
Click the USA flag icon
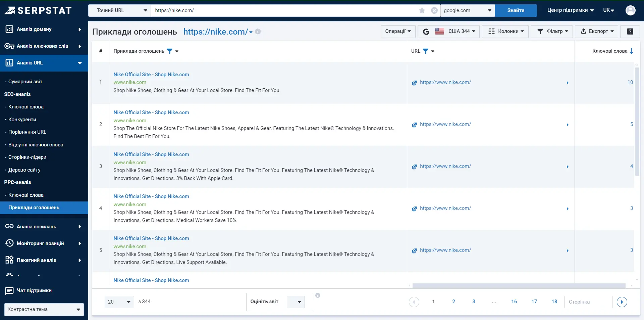pyautogui.click(x=439, y=31)
